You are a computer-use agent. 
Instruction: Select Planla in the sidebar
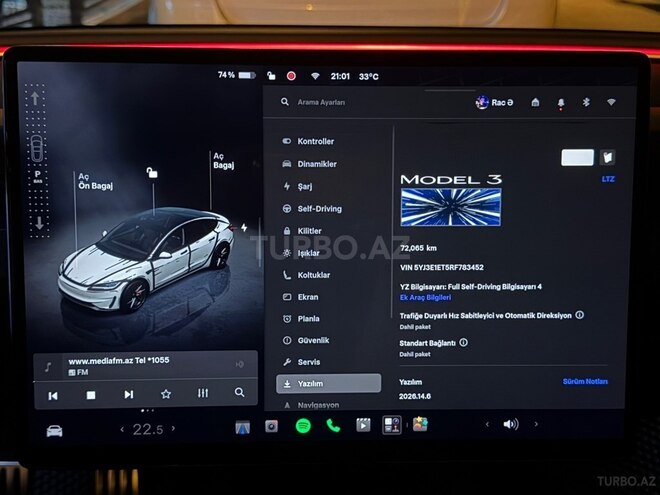pos(301,319)
